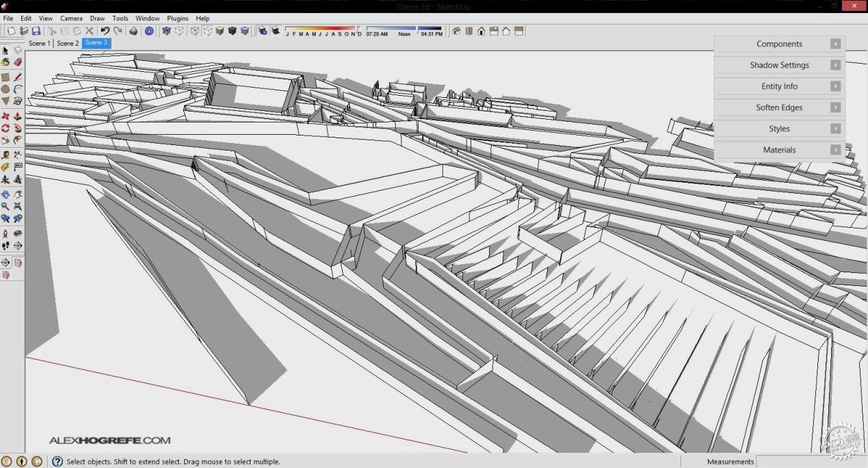This screenshot has width=868, height=468.
Task: Switch to the House front view icon
Action: [482, 31]
